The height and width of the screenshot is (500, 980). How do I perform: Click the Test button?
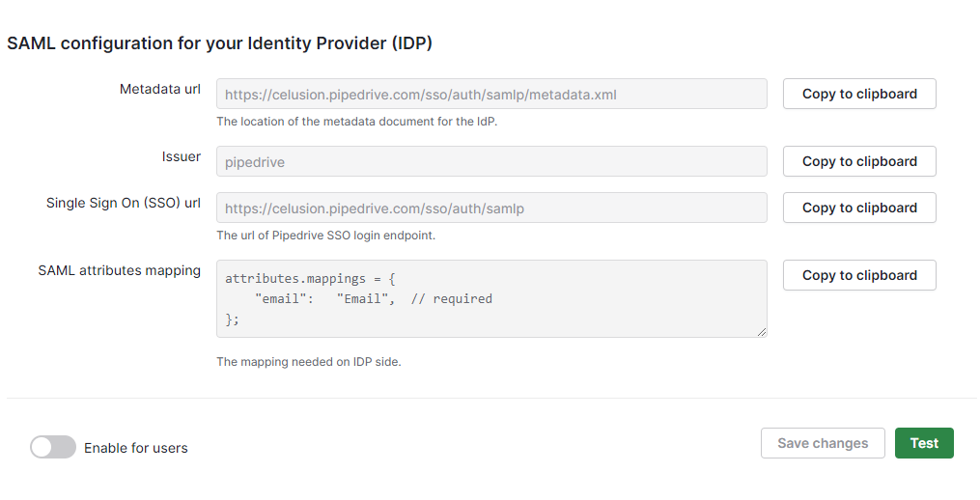(x=924, y=443)
